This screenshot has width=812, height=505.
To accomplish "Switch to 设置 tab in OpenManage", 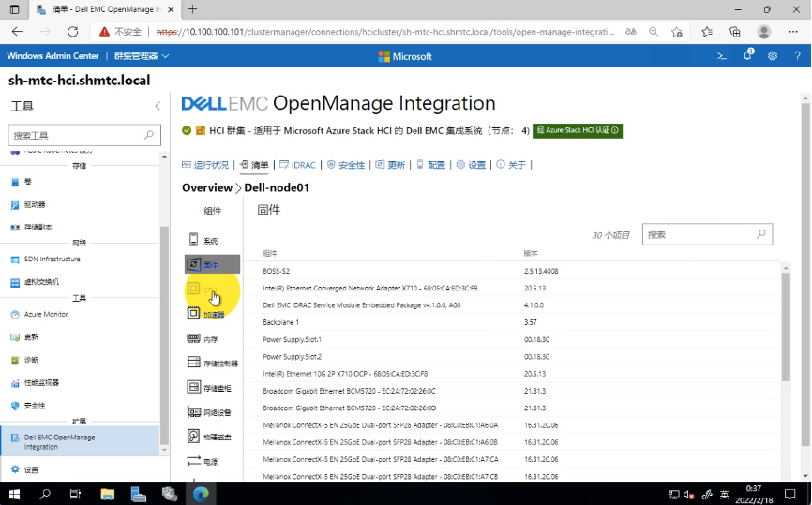I will click(x=471, y=165).
